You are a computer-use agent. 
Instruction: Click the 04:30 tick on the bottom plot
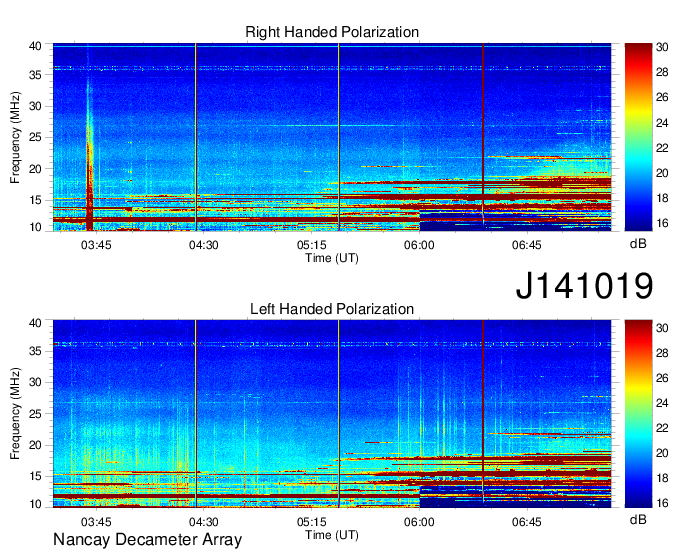[203, 522]
